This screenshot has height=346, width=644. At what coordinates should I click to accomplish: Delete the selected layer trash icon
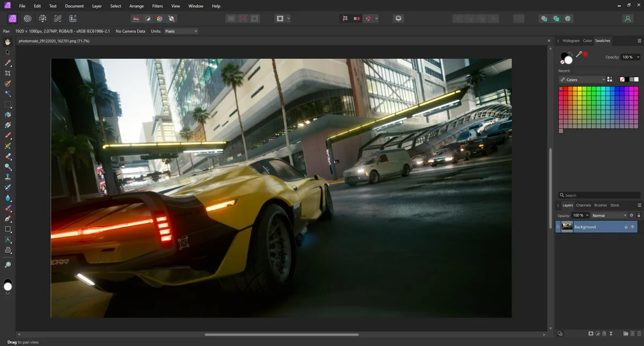639,334
